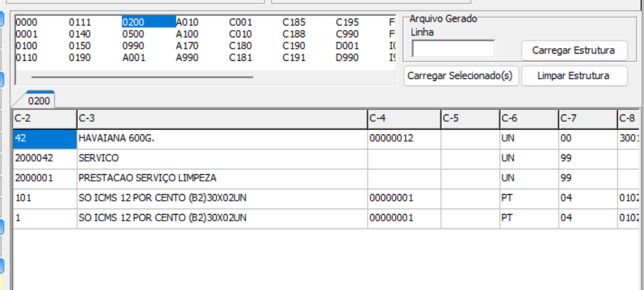Choose register 0500 in the list
644x290 pixels.
(133, 34)
